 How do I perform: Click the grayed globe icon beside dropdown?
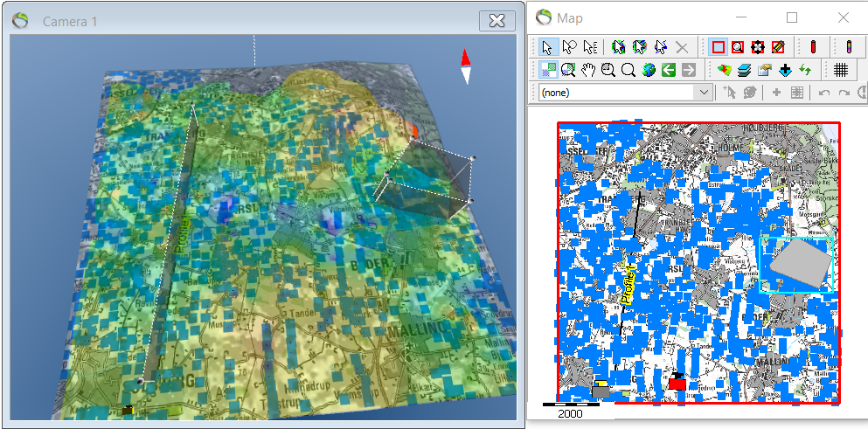pos(750,93)
